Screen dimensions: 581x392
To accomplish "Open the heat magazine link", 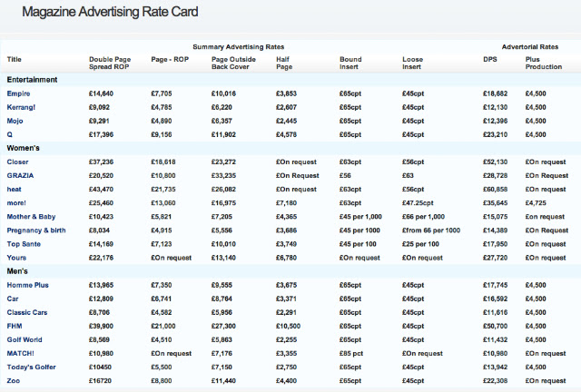I will pyautogui.click(x=15, y=190).
